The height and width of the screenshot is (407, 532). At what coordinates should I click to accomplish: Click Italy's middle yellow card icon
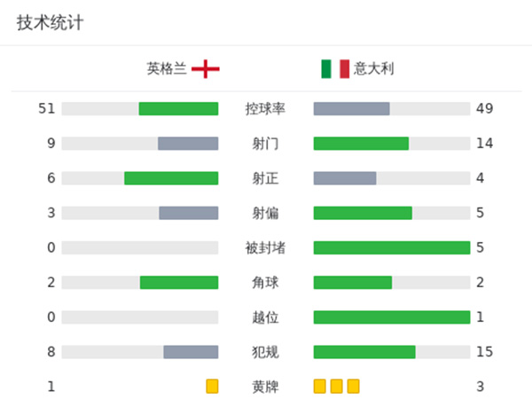[x=337, y=387]
